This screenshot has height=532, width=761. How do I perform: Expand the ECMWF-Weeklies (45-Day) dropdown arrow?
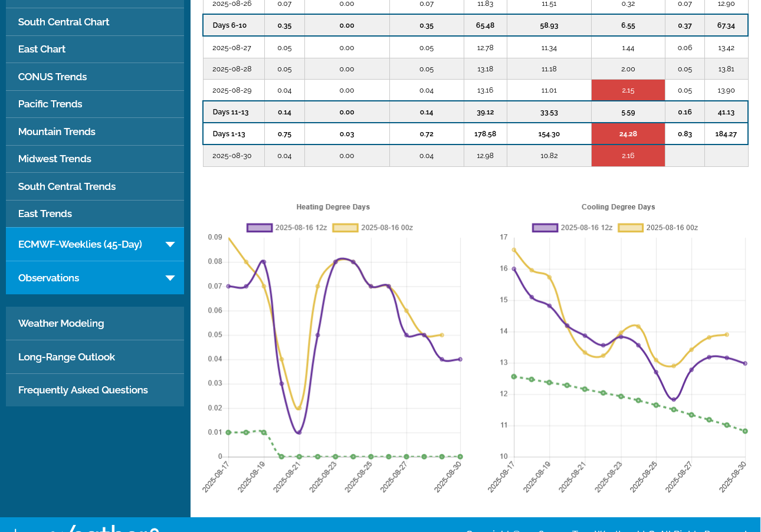pyautogui.click(x=170, y=244)
